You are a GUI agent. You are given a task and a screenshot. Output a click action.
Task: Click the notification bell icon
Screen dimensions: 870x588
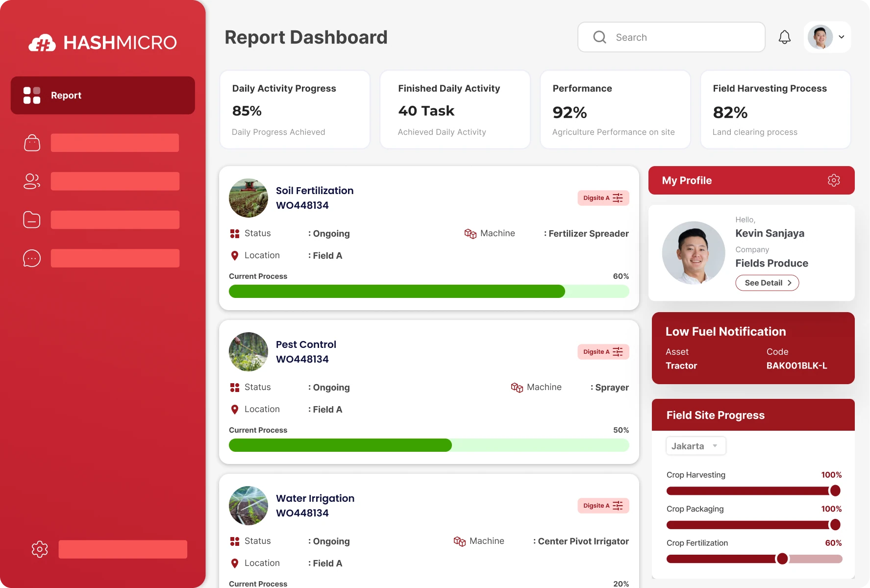pos(784,37)
